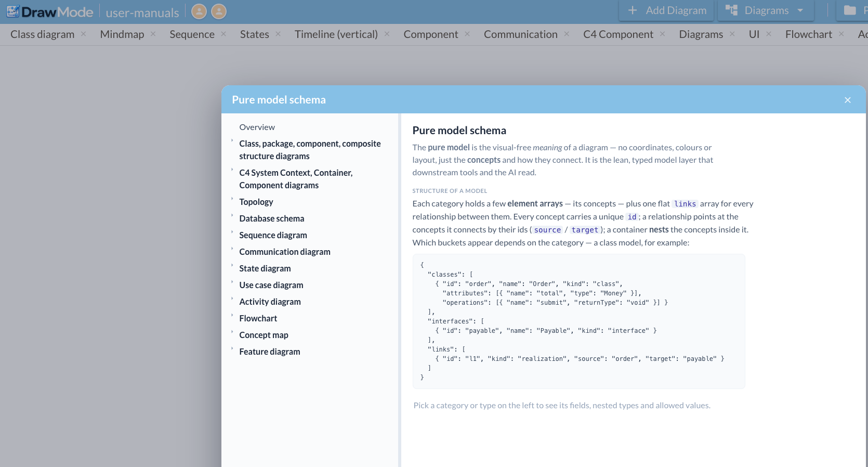This screenshot has height=467, width=868.
Task: Click the DrawMode logo icon
Action: coord(13,11)
